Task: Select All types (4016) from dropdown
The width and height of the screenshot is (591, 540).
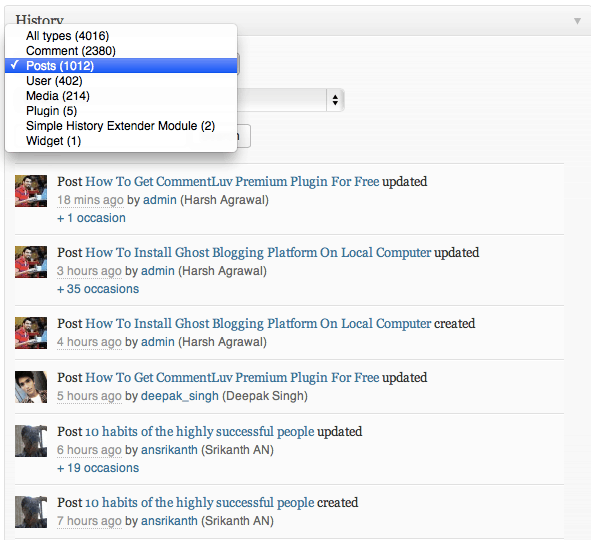Action: click(x=121, y=36)
